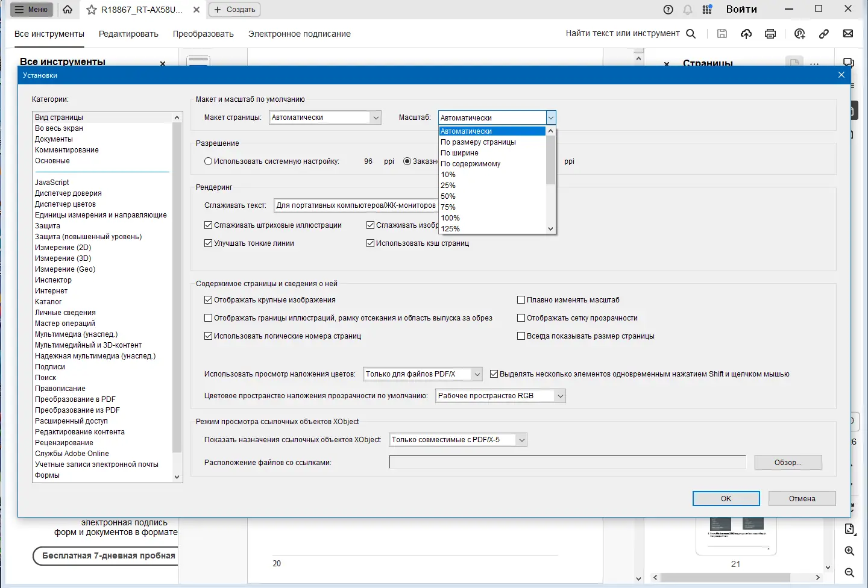
Task: Open the apps grid icon
Action: pyautogui.click(x=707, y=10)
